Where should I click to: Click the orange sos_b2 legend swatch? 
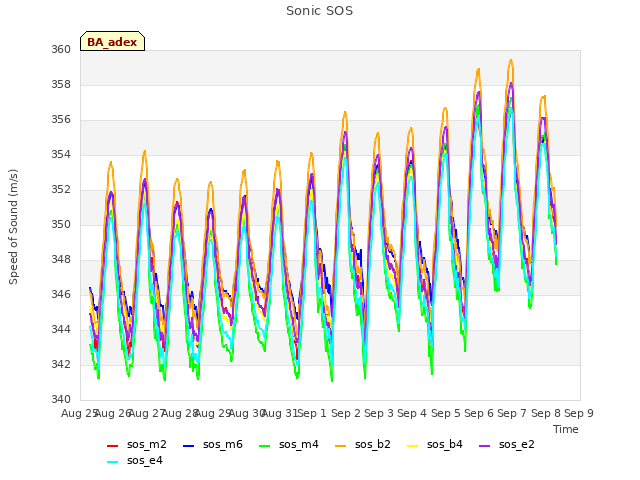(340, 446)
